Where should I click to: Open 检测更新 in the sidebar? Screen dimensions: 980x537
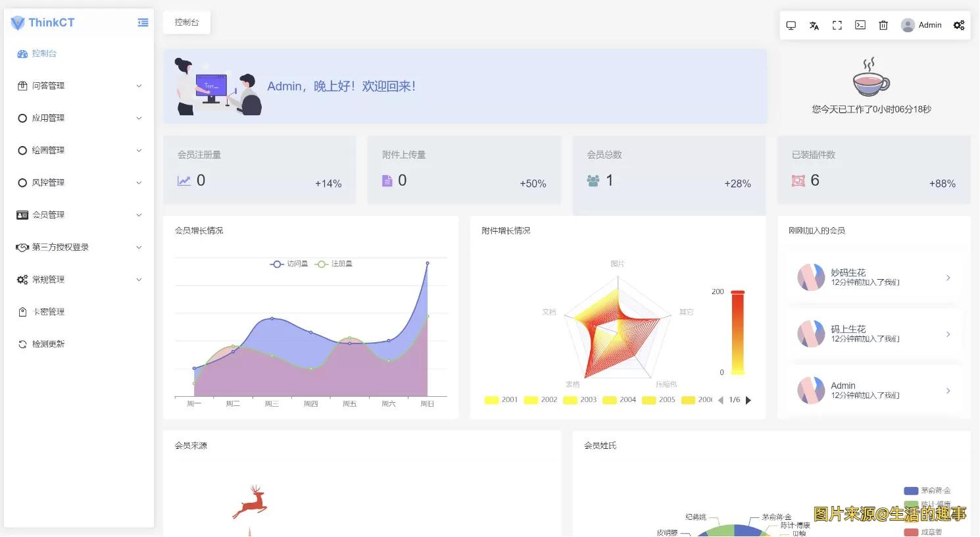[x=49, y=344]
